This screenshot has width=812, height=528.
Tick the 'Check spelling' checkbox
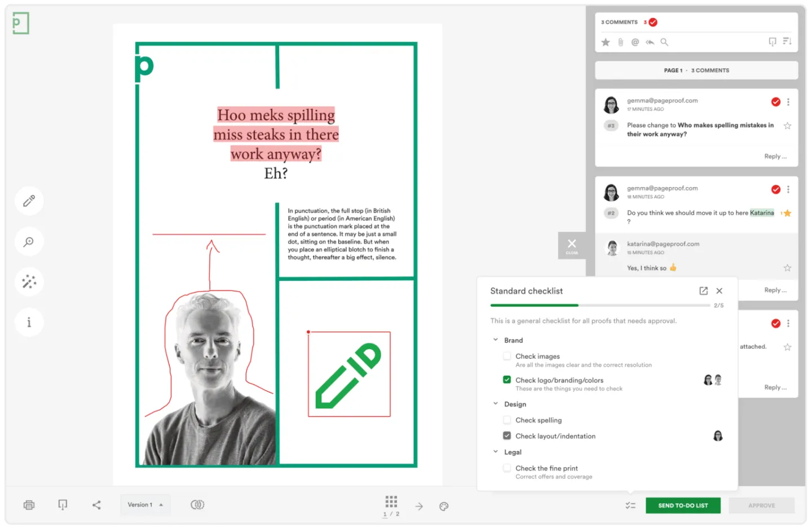pos(507,420)
